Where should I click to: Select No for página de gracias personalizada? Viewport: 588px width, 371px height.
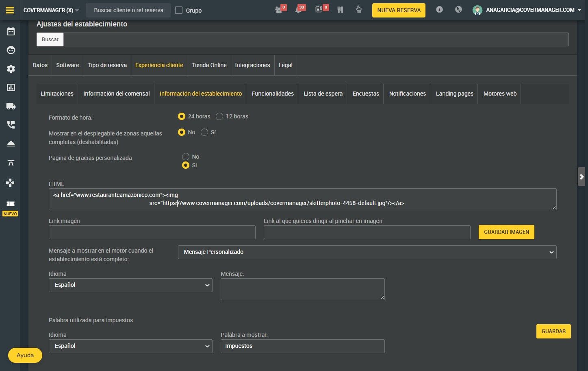tap(186, 157)
